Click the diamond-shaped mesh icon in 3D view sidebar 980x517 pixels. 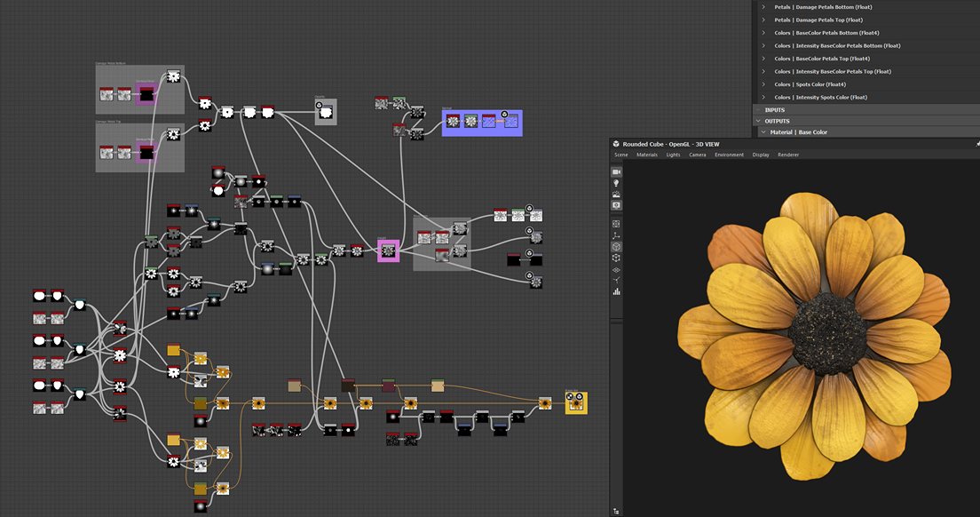point(616,272)
